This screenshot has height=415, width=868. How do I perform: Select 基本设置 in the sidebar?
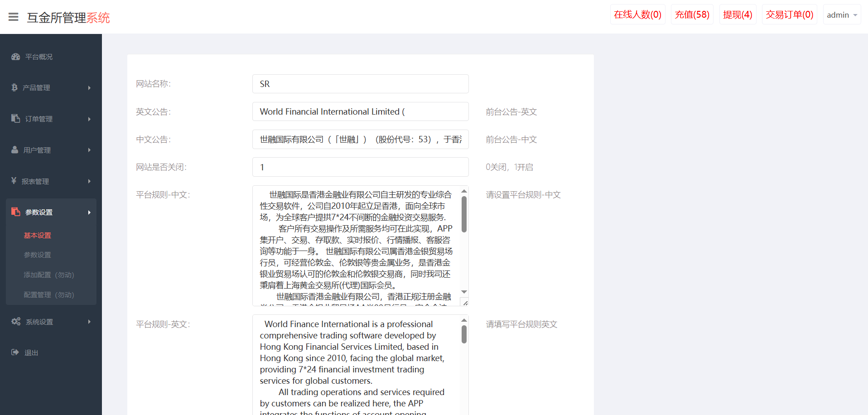38,235
